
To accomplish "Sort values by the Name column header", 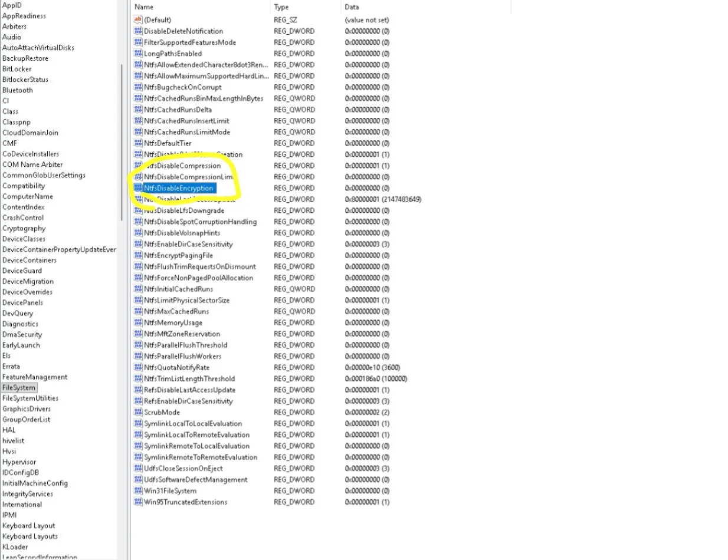I will [201, 7].
